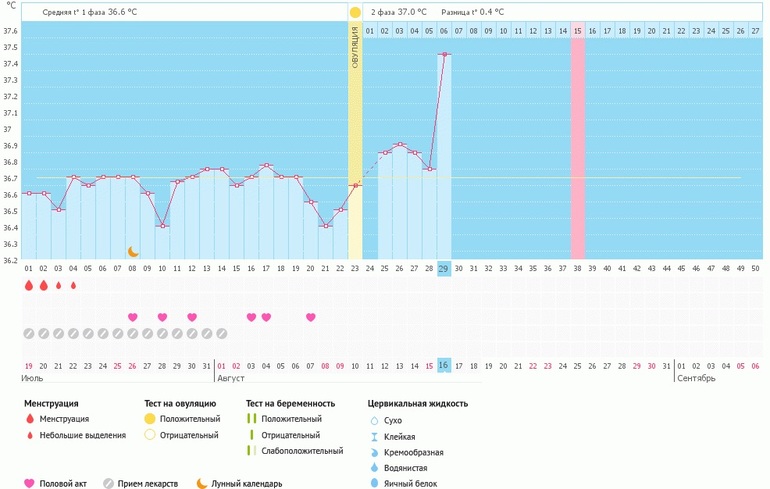Select the small spotting drop on day 04
This screenshot has height=489, width=770.
73,286
